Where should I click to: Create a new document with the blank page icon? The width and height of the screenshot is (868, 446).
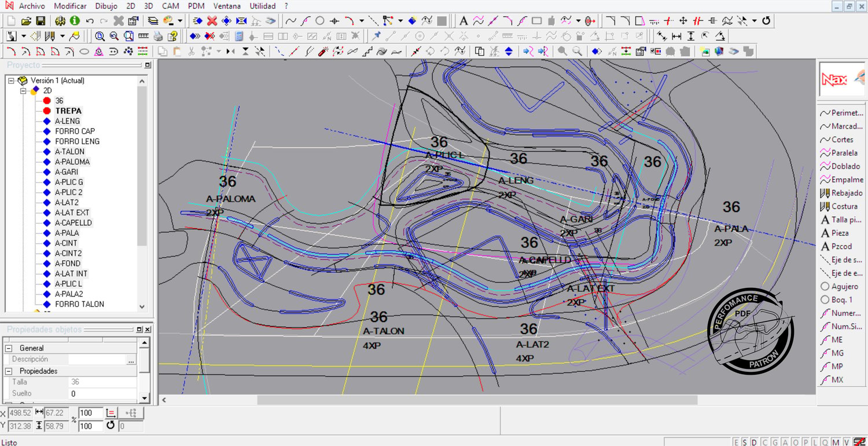click(10, 20)
